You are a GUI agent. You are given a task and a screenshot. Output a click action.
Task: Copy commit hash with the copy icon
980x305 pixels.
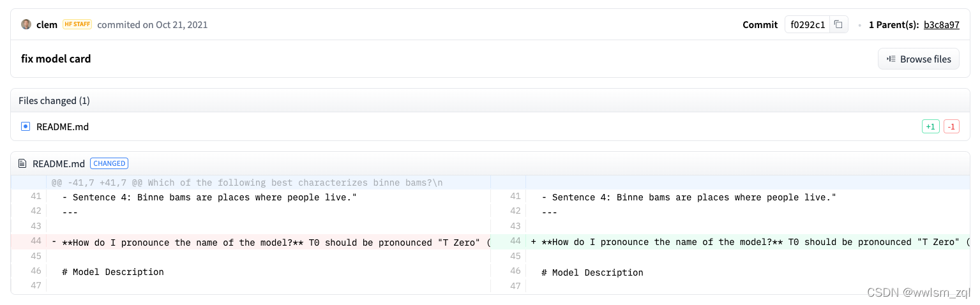(838, 25)
